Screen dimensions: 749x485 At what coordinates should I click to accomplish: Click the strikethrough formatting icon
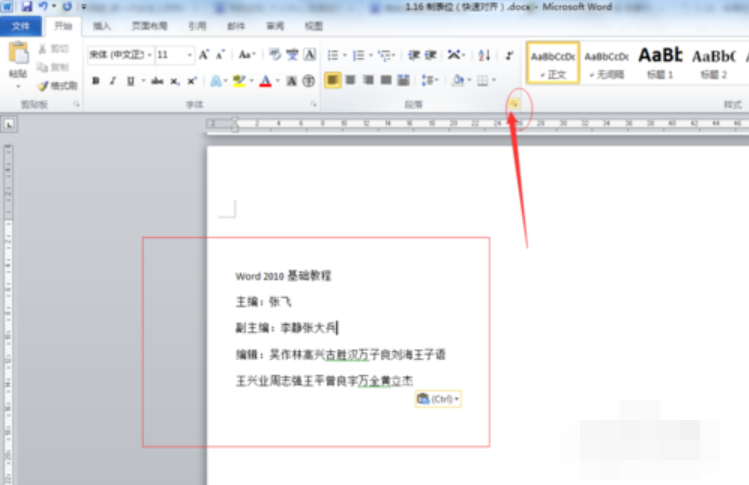(x=157, y=81)
